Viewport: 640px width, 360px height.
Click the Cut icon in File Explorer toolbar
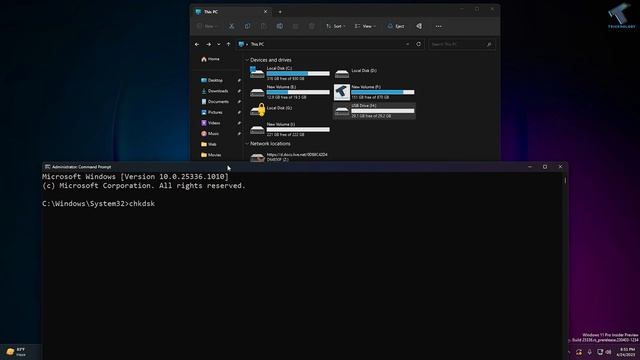click(x=231, y=26)
